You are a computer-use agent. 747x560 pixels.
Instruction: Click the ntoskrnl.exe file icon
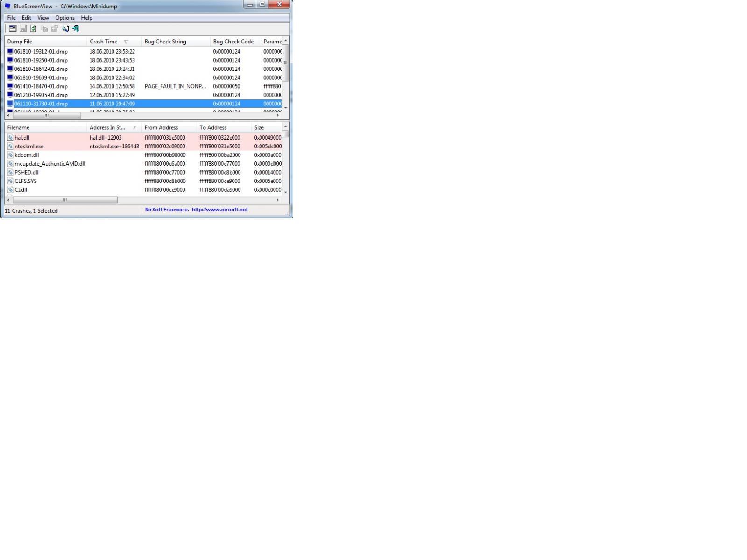point(10,146)
